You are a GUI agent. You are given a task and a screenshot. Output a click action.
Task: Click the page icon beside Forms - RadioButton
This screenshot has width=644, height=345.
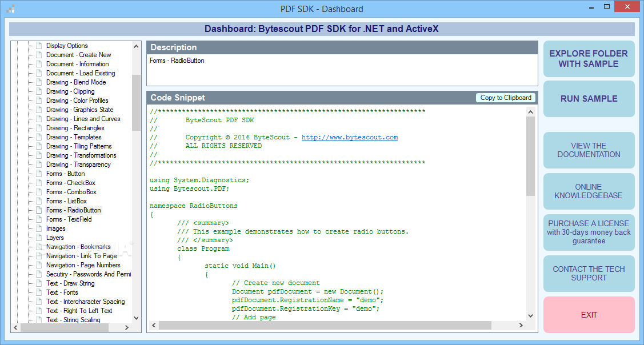click(39, 210)
